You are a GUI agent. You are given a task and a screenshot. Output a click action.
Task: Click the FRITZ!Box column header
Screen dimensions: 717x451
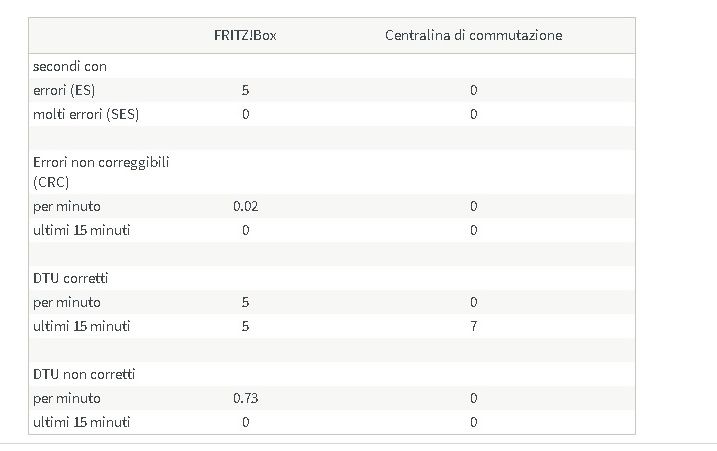pyautogui.click(x=245, y=36)
